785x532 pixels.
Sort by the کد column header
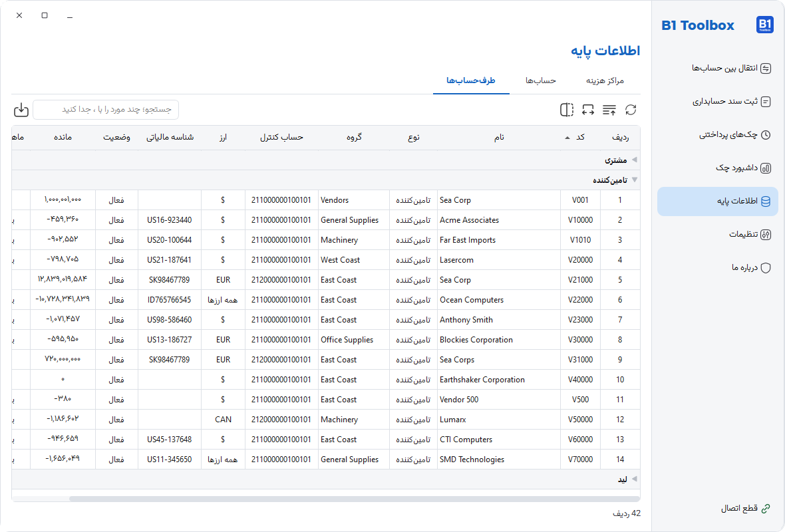point(580,137)
